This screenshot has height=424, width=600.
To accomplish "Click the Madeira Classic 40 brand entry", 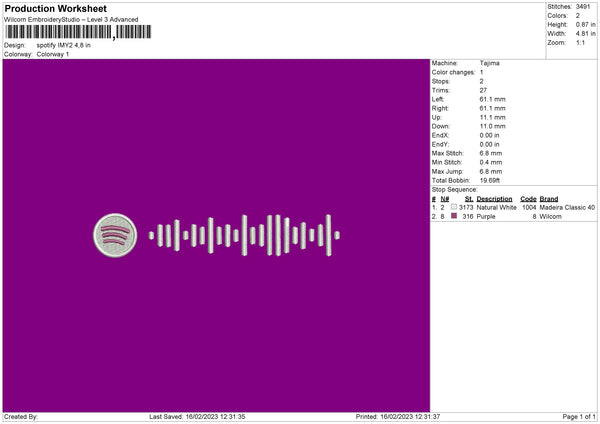I will click(567, 208).
